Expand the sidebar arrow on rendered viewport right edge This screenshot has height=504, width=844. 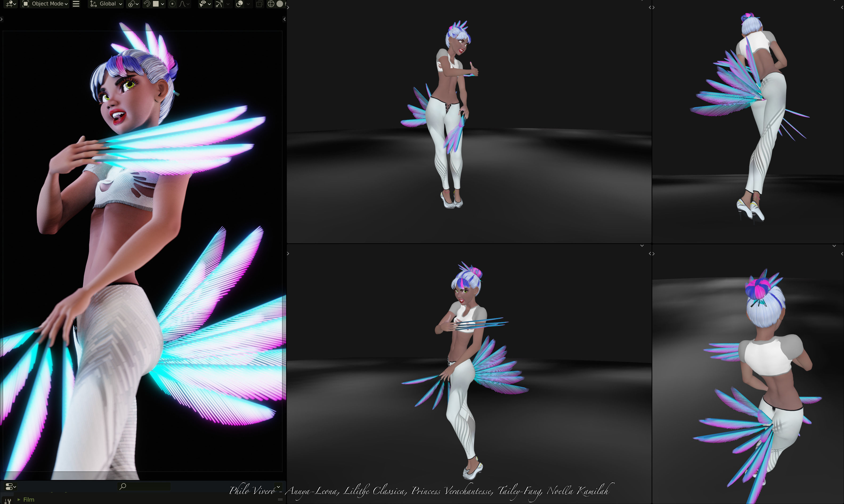(x=284, y=19)
